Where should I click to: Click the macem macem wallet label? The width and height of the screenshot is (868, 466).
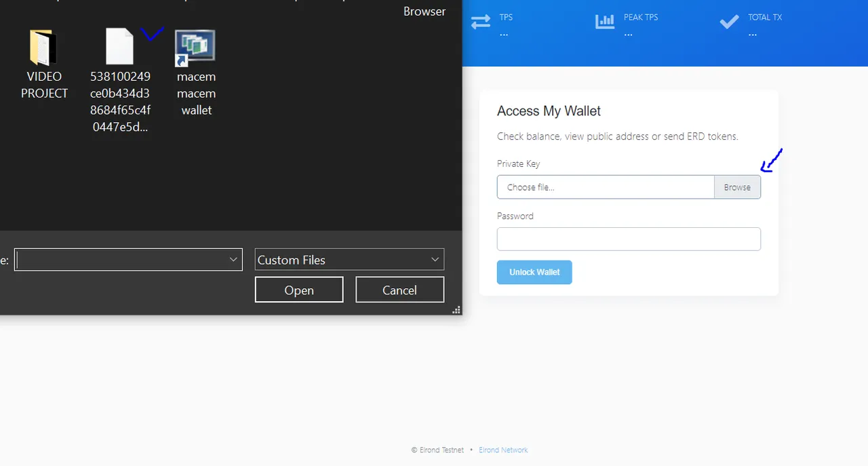[196, 94]
